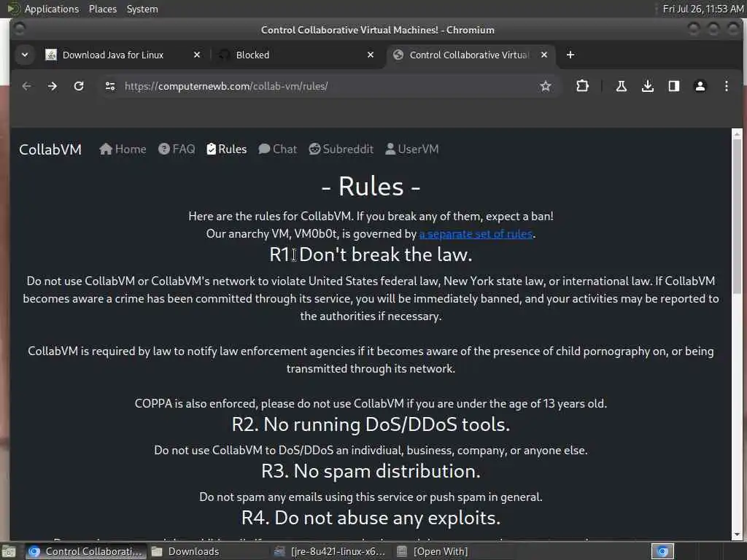Image resolution: width=747 pixels, height=560 pixels.
Task: Visit the Subreddit navbar link
Action: pos(341,149)
